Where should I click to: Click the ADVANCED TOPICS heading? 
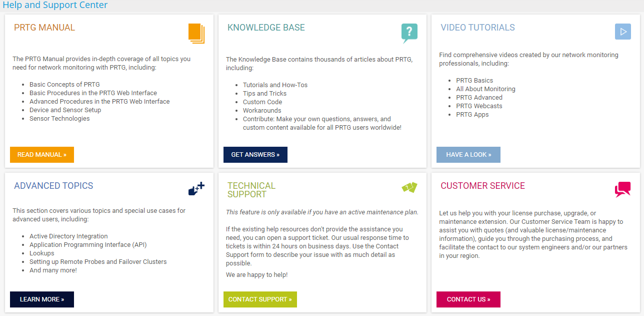[53, 186]
